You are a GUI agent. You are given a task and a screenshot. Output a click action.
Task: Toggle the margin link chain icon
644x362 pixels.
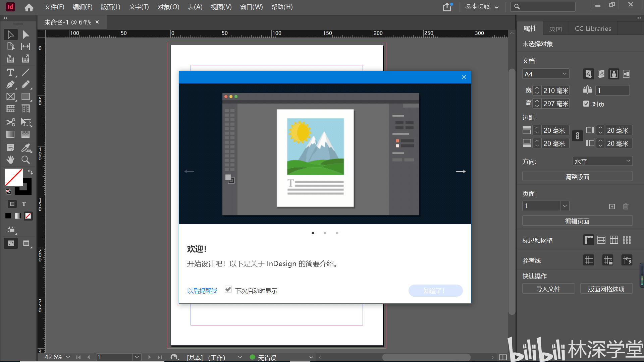click(577, 136)
